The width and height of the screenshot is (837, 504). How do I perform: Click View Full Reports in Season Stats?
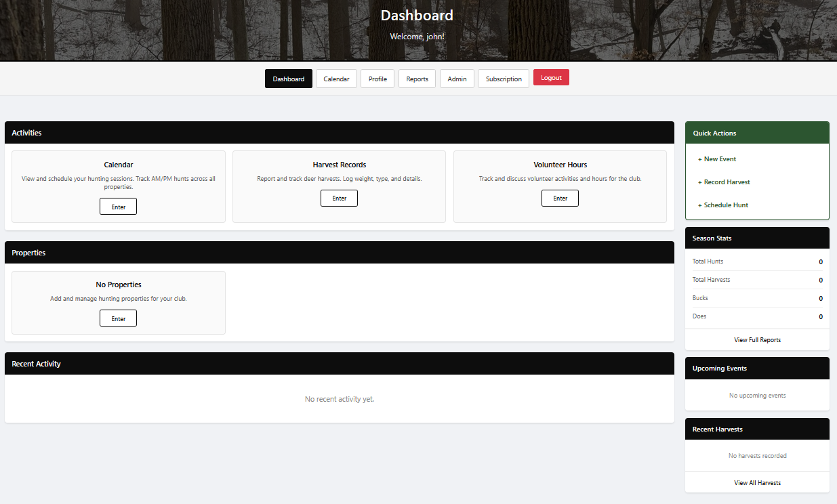[757, 339]
